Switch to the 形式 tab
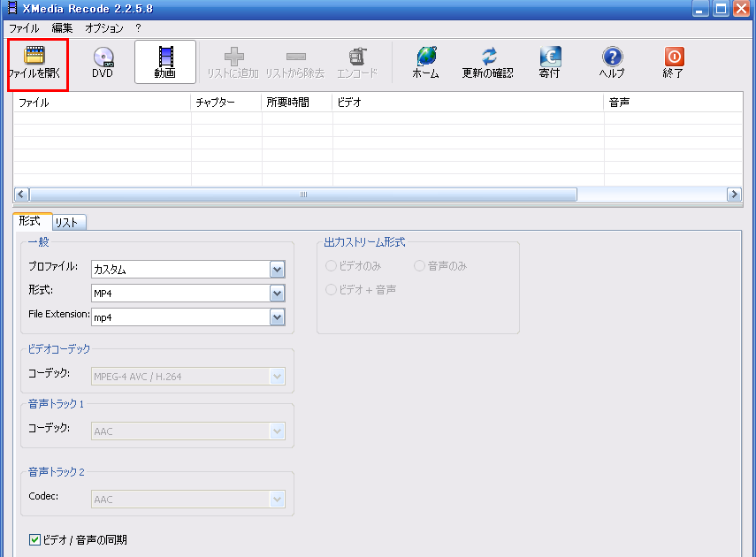The image size is (756, 557). (32, 221)
